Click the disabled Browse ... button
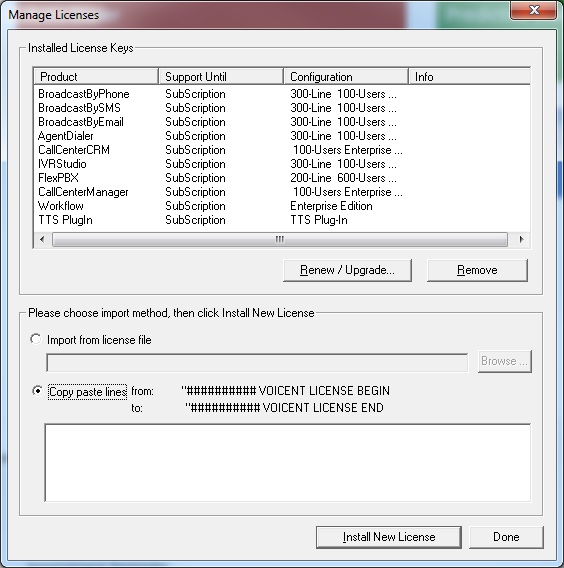Screen dimensions: 564x568 505,361
